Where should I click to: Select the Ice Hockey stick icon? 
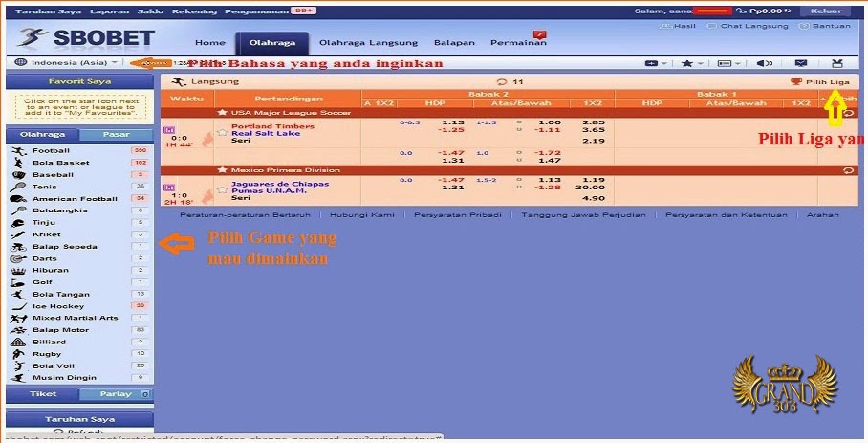(x=18, y=306)
